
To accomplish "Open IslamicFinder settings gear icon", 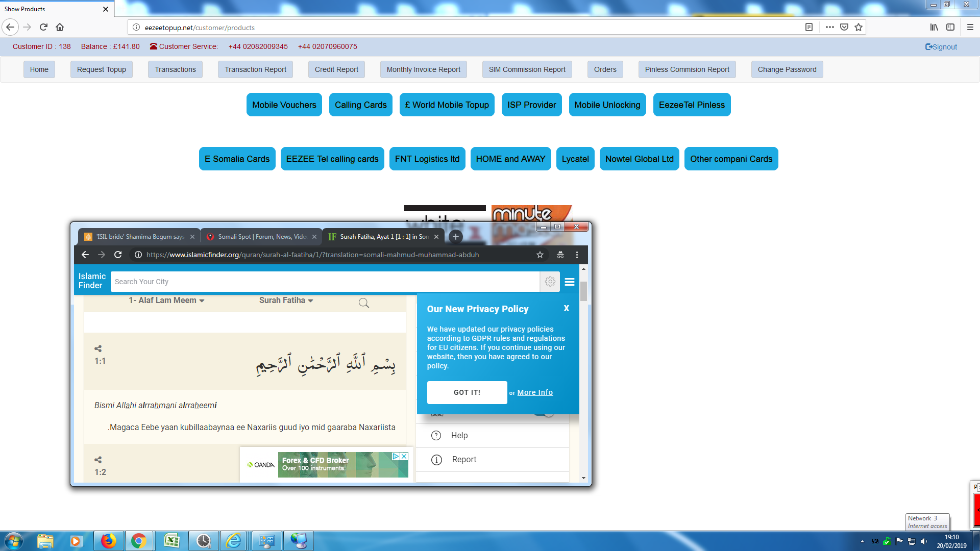I will click(550, 282).
